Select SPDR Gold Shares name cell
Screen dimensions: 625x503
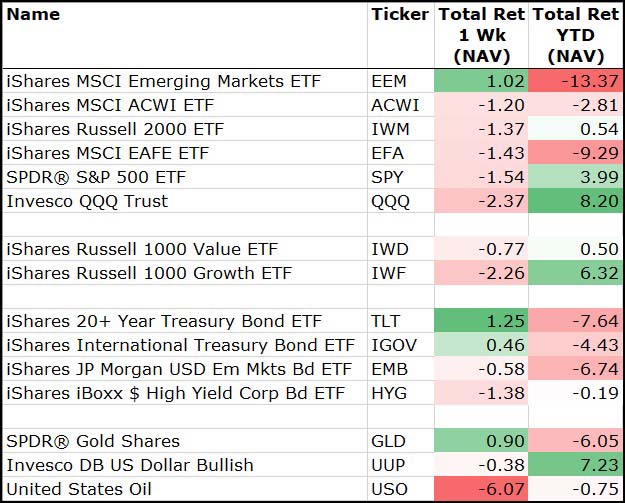(x=93, y=441)
